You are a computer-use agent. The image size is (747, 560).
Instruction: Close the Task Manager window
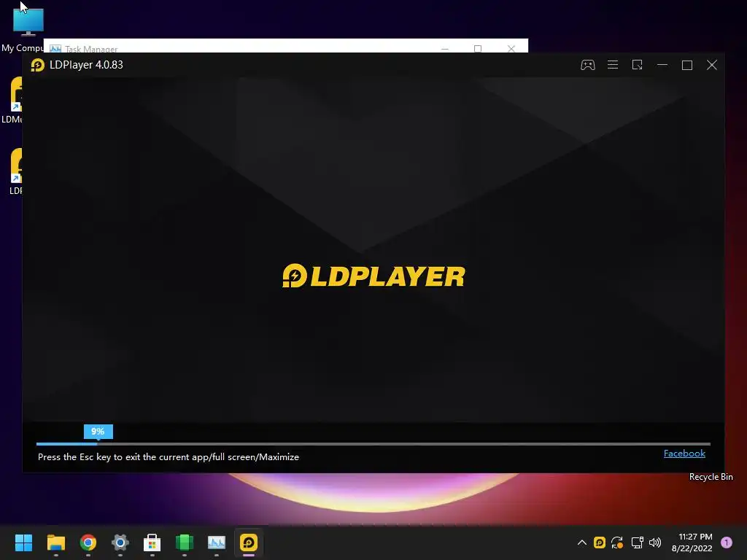pyautogui.click(x=511, y=48)
